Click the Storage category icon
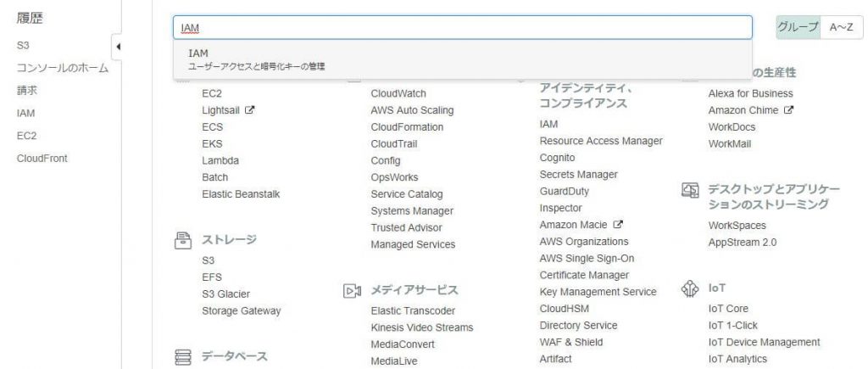Viewport: 868px width, 369px height. click(183, 240)
